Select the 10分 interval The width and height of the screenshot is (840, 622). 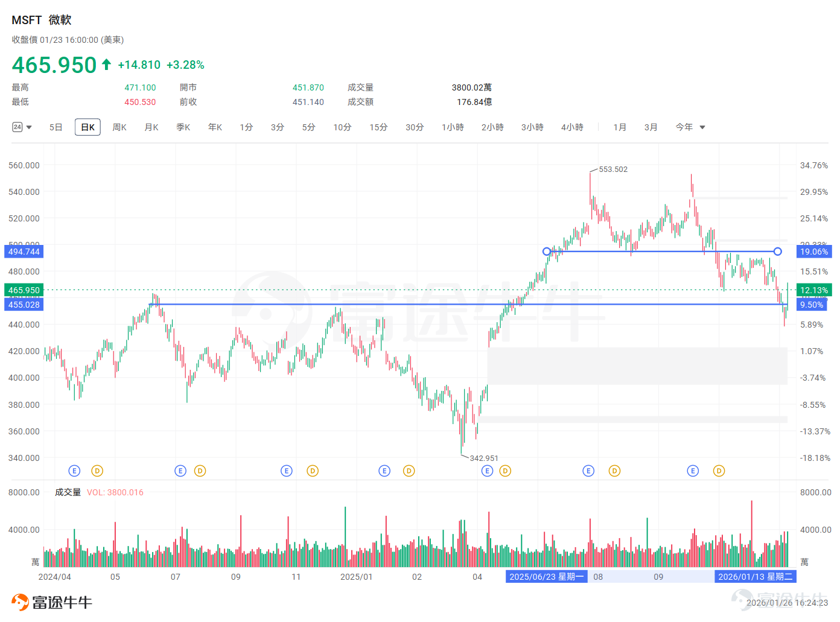coord(343,127)
